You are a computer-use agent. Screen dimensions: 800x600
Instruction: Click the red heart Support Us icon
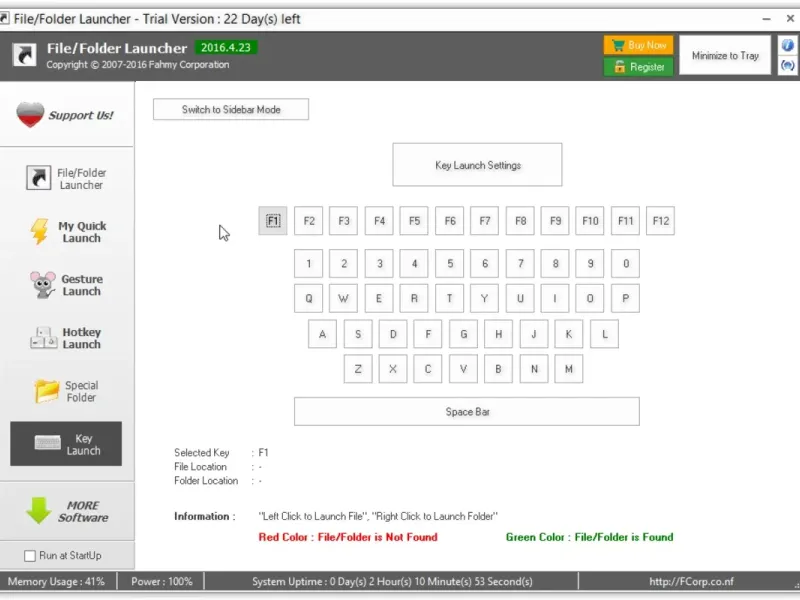(x=30, y=114)
